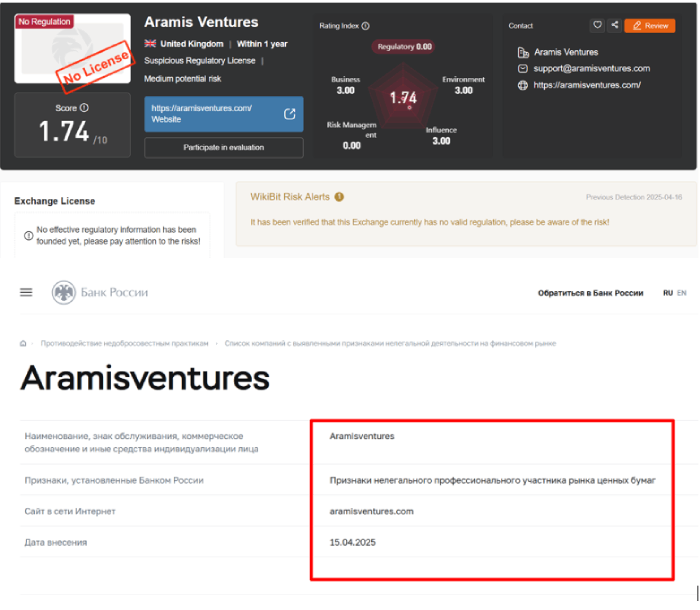Click the Score info icon
Screen dimensions: 700x610
[x=84, y=108]
